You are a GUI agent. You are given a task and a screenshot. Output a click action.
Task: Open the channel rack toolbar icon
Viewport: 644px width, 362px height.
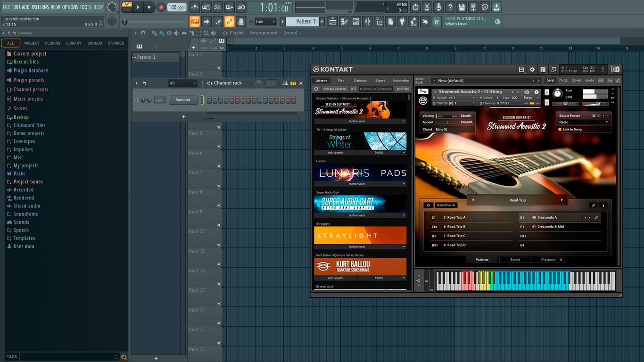click(x=356, y=21)
